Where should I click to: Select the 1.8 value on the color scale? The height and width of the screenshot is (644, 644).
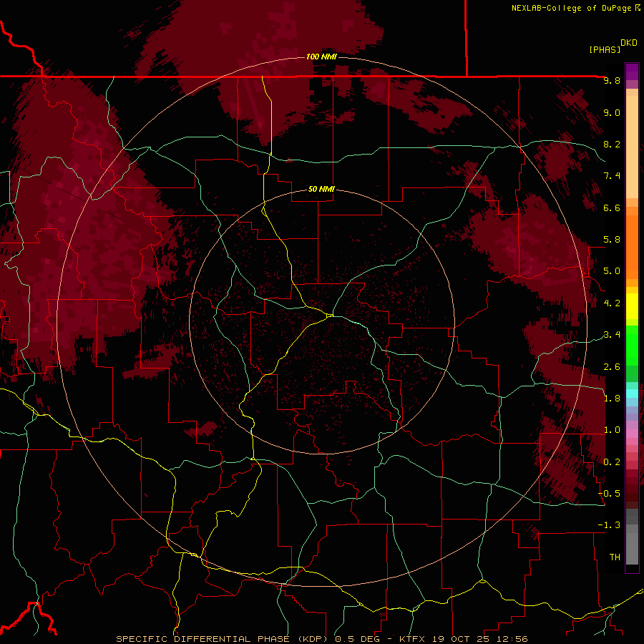tap(612, 399)
